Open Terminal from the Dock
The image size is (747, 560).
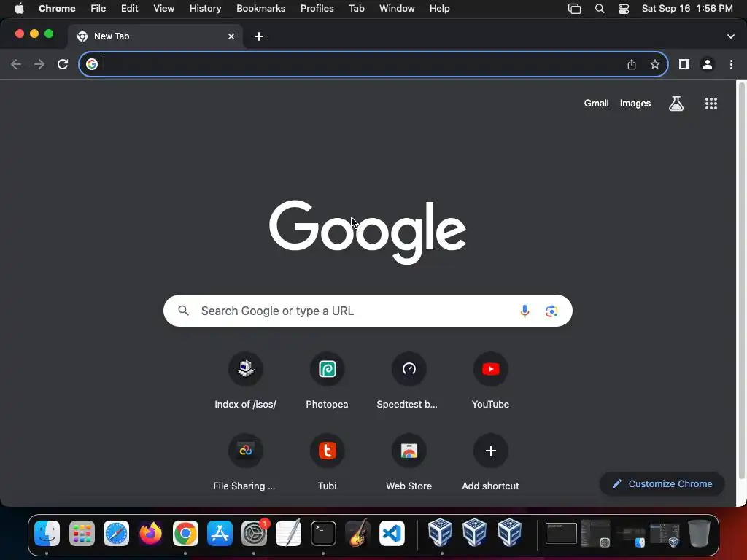point(323,533)
